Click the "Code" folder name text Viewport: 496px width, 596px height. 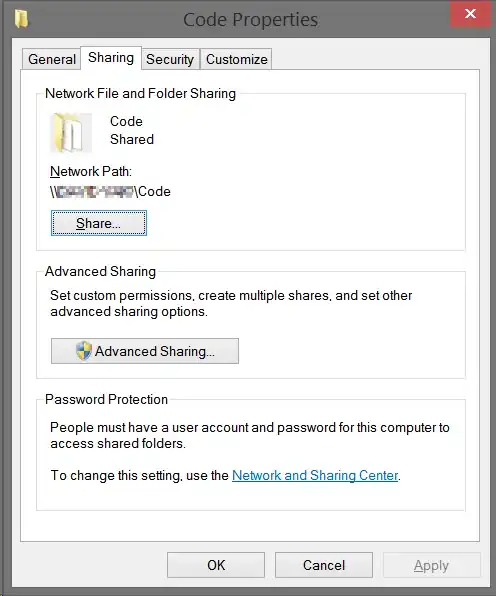tap(126, 121)
